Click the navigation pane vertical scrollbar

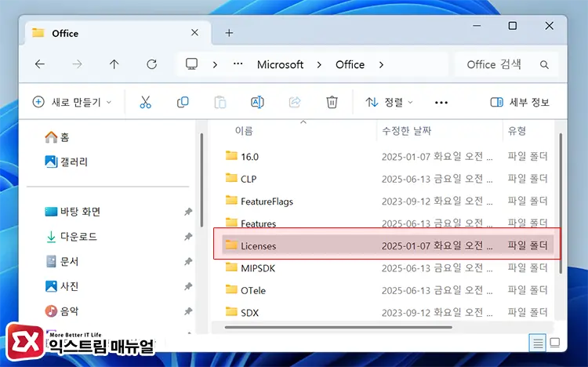tap(201, 180)
